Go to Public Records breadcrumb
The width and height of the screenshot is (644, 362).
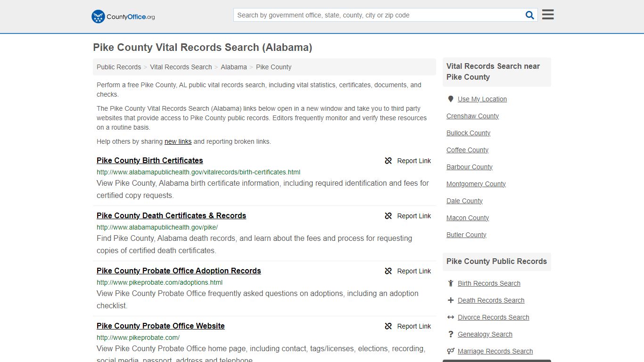[x=119, y=67]
